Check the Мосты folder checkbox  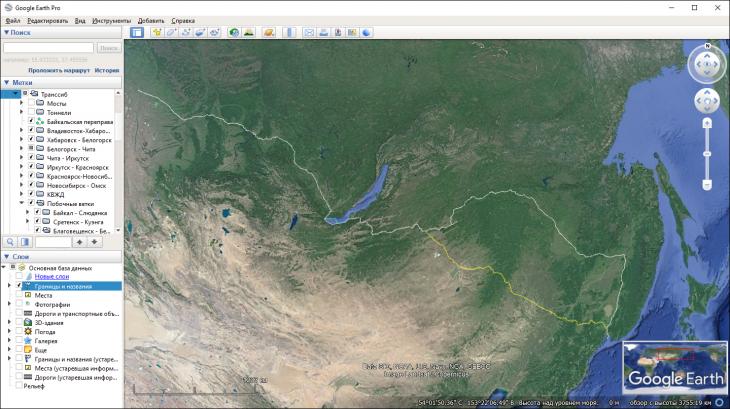click(x=31, y=103)
